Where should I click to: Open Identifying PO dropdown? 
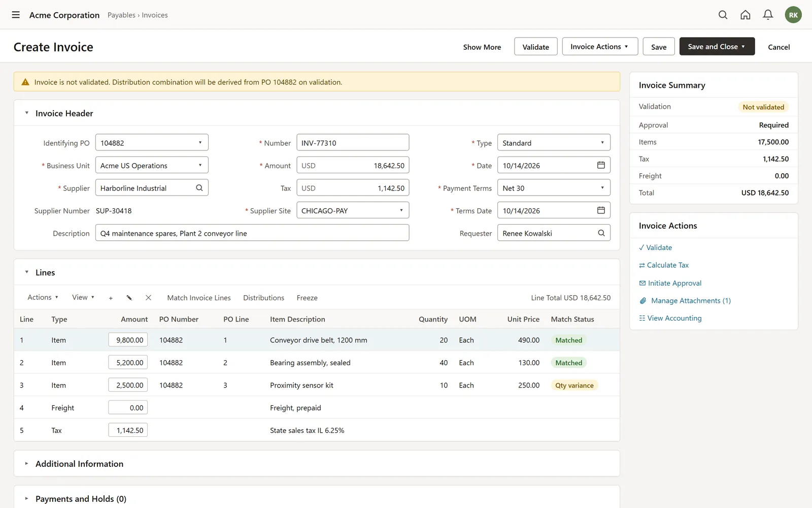[x=152, y=143]
